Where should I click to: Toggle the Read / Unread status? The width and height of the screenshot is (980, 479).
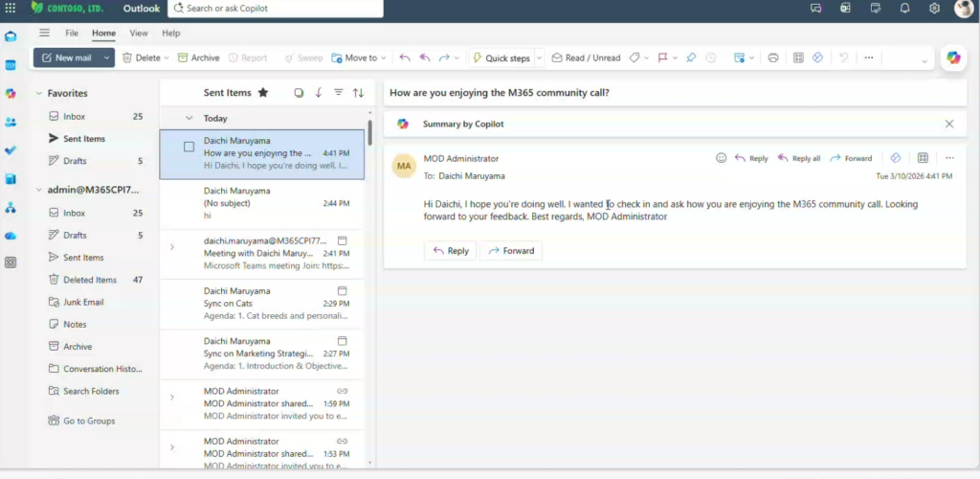click(x=585, y=57)
